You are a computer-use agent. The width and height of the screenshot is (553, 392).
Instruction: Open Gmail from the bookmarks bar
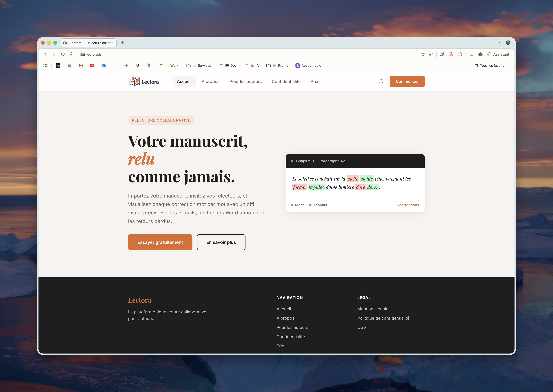pyautogui.click(x=81, y=65)
